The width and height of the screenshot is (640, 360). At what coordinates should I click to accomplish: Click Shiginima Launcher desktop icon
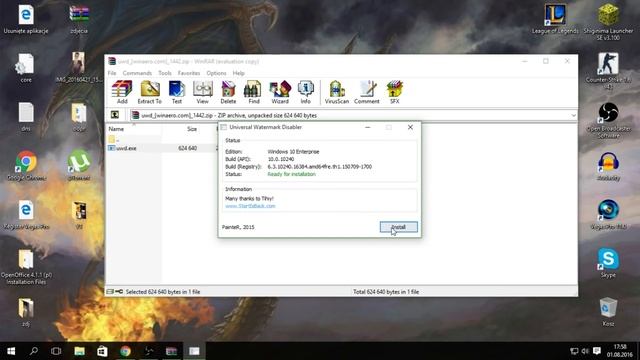608,22
